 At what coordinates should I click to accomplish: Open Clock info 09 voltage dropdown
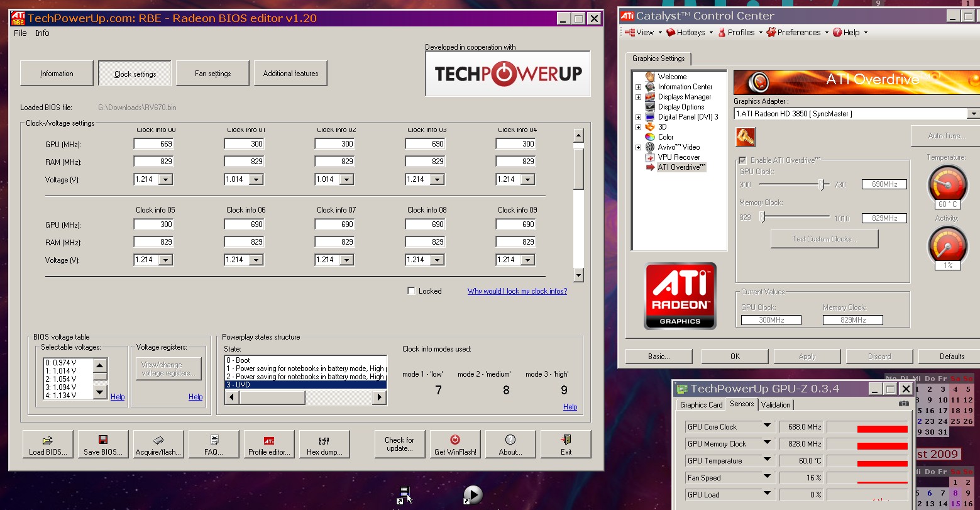(528, 260)
